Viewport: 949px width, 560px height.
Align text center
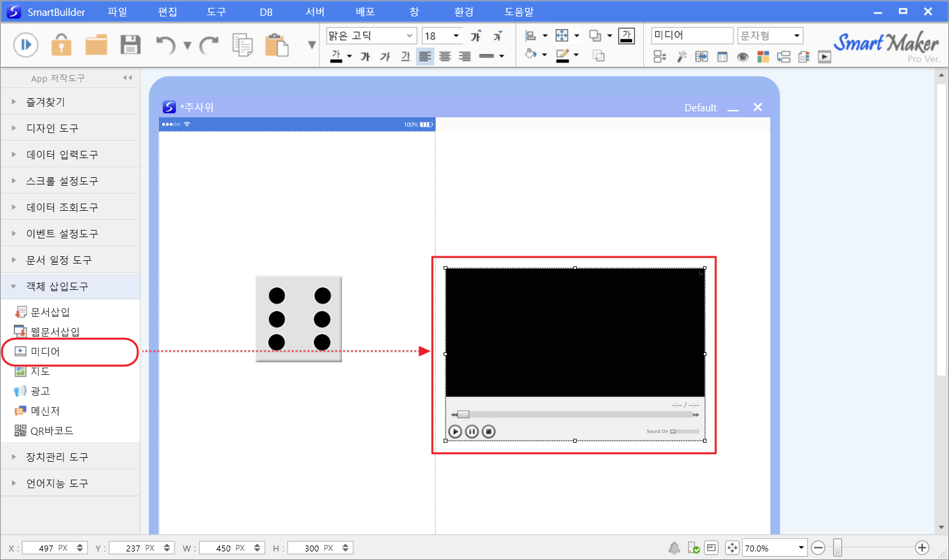point(445,57)
